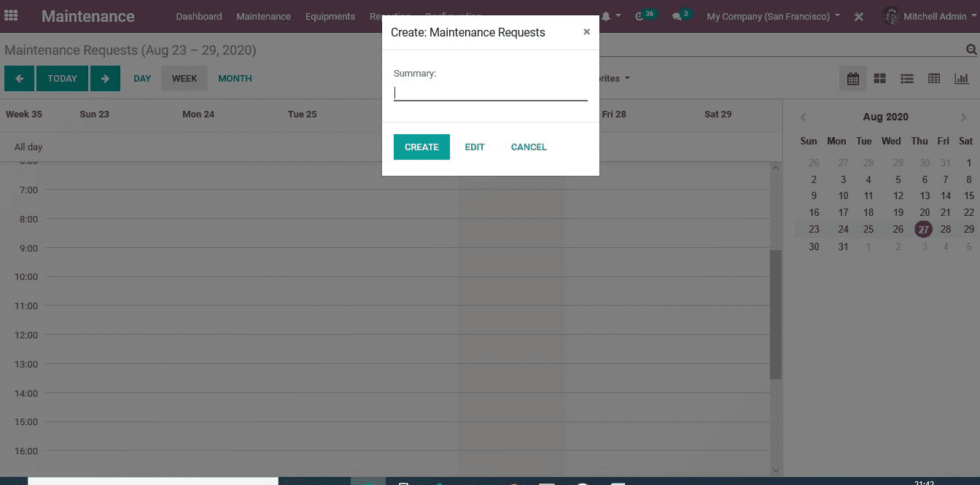Open My Company (San Francisco) dropdown

(x=773, y=16)
